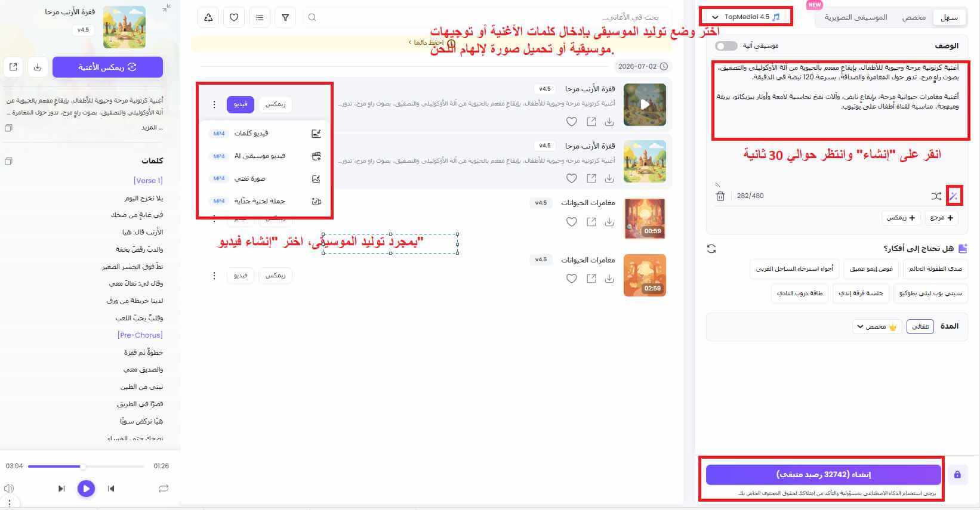The height and width of the screenshot is (510, 980).
Task: Favorite the قفزة الأرنب مرحا song with the castle thumbnail
Action: pos(572,178)
